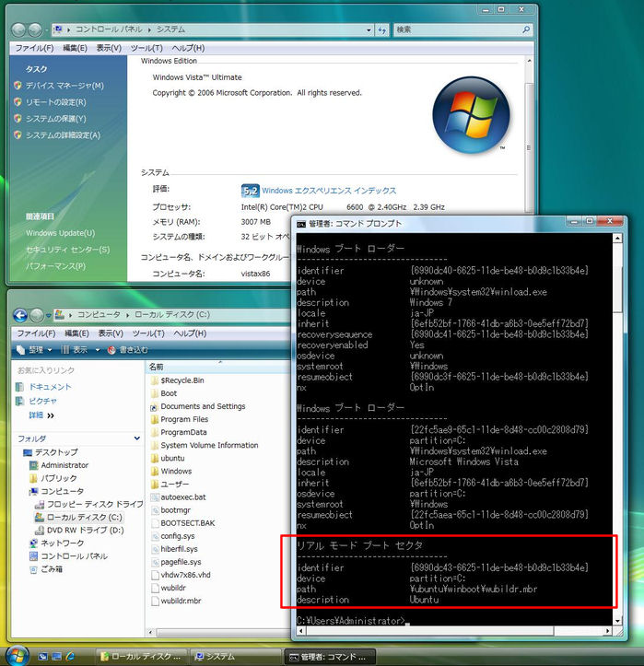The height and width of the screenshot is (666, 644).
Task: Click the 検索 search box in the System window
Action: 457,29
